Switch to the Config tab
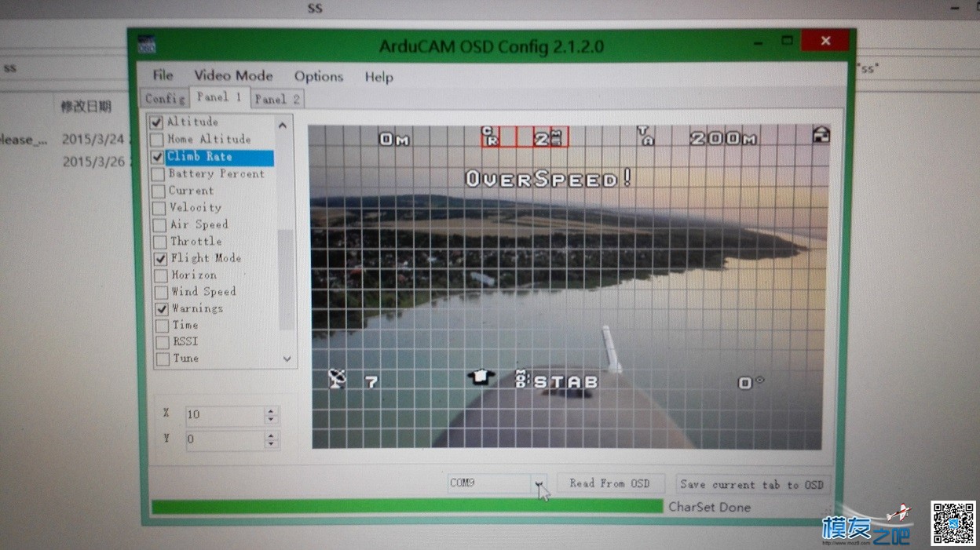 pos(165,98)
